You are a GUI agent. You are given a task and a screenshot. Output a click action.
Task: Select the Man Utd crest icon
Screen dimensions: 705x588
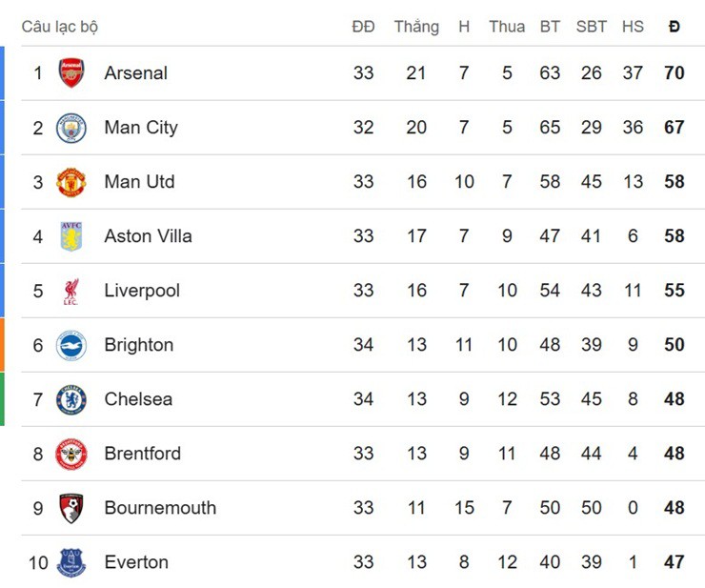(x=71, y=182)
